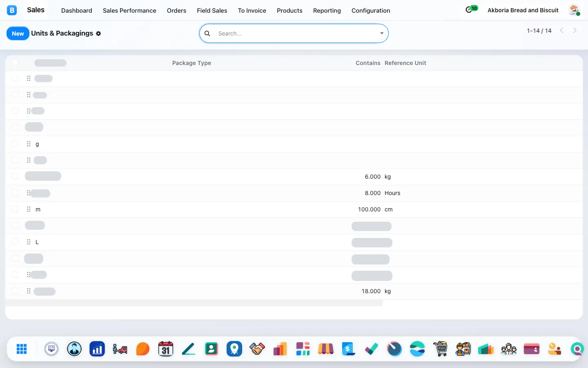
Task: Open Sales Performance in the top bar
Action: [x=129, y=11]
